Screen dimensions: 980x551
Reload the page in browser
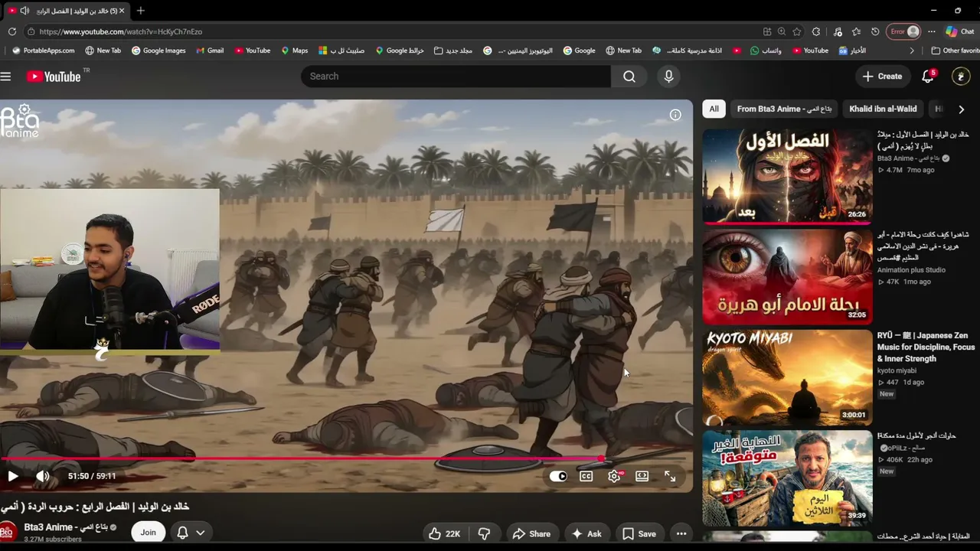tap(11, 31)
